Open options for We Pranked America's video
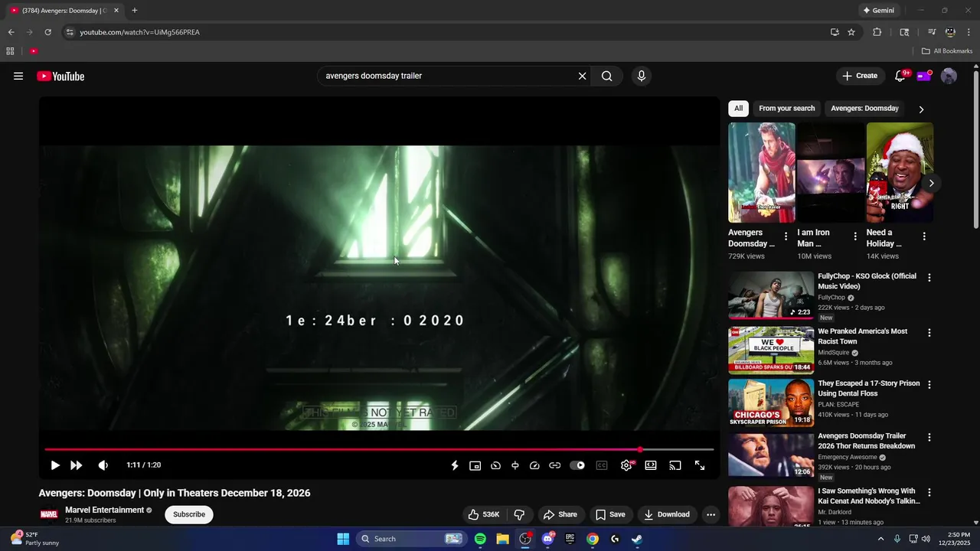 click(929, 333)
